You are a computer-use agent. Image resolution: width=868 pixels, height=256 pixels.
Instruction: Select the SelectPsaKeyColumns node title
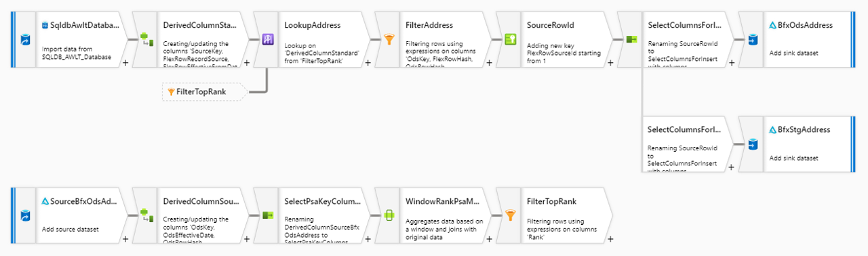pos(323,201)
